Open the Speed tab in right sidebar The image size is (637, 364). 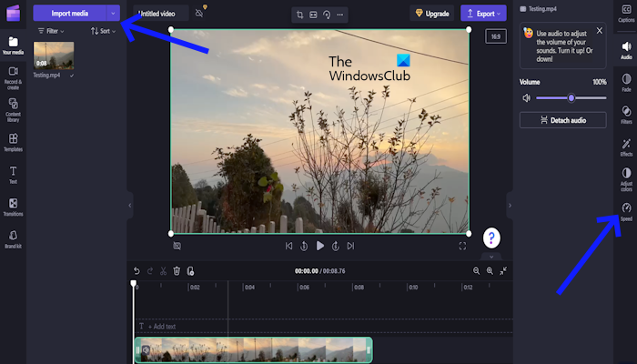point(626,212)
